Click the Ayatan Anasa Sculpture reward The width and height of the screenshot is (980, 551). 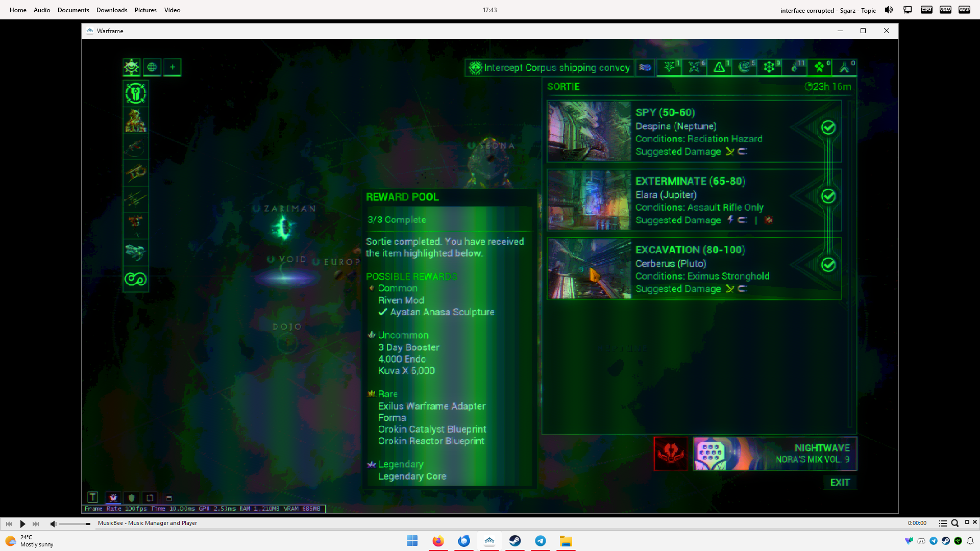coord(442,312)
